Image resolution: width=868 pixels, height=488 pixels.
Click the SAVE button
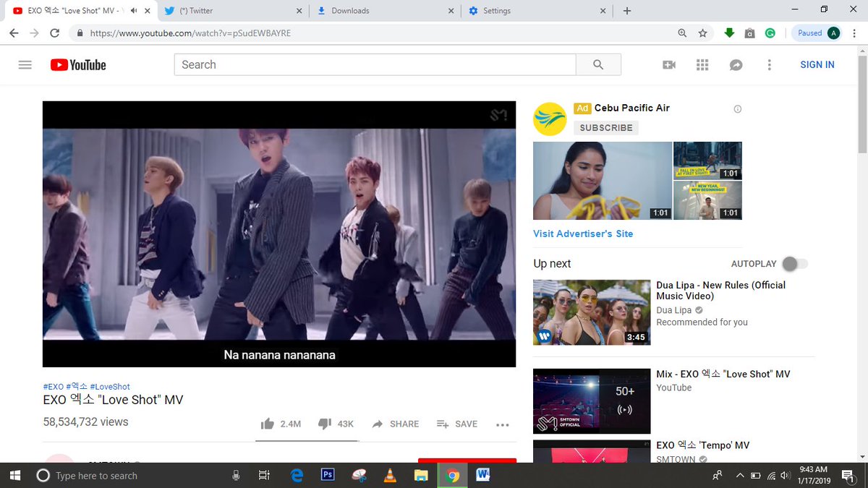(x=457, y=424)
